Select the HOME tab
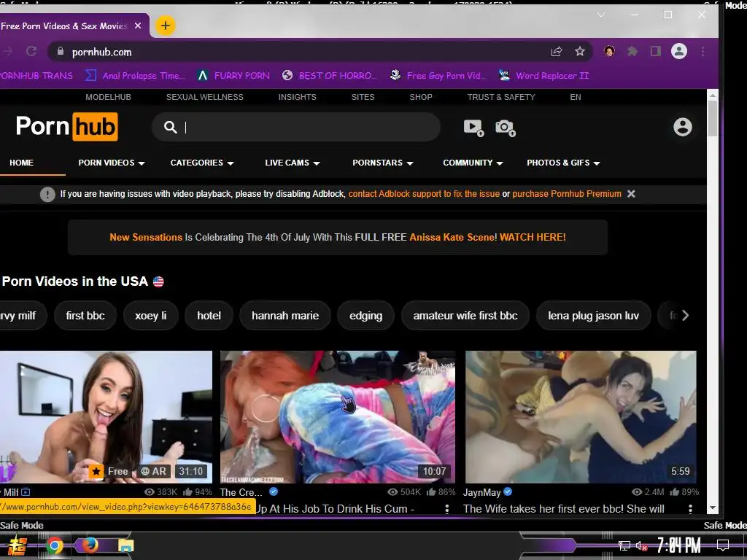The image size is (747, 560). click(21, 163)
